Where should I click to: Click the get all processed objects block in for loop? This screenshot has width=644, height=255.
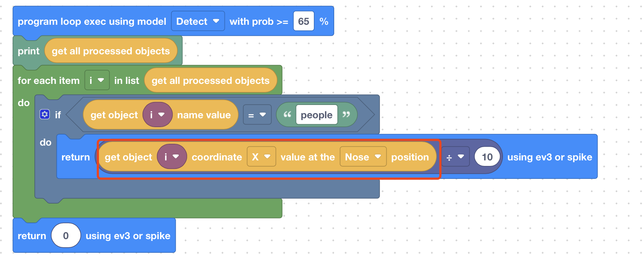(x=210, y=81)
